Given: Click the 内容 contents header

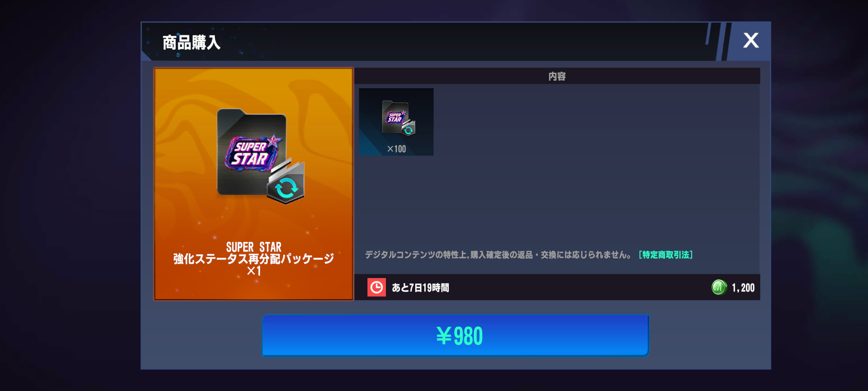Looking at the screenshot, I should click(x=557, y=76).
